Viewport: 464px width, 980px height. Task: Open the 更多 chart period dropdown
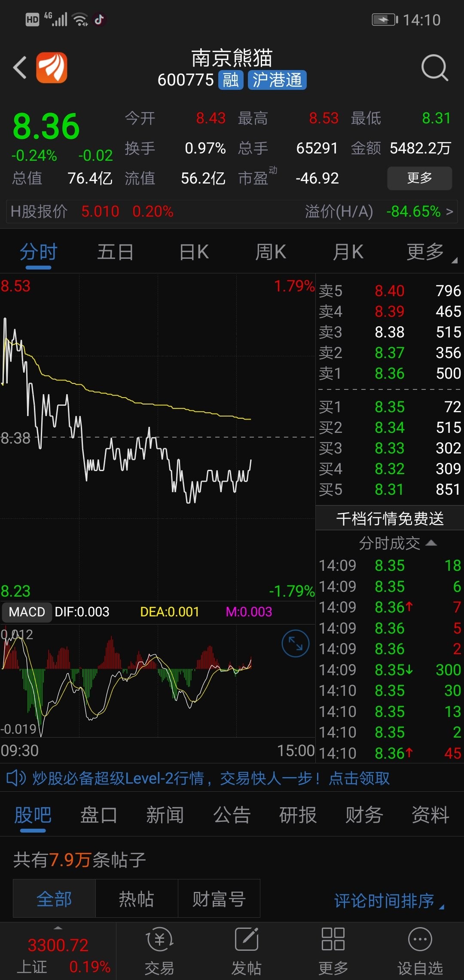coord(431,252)
